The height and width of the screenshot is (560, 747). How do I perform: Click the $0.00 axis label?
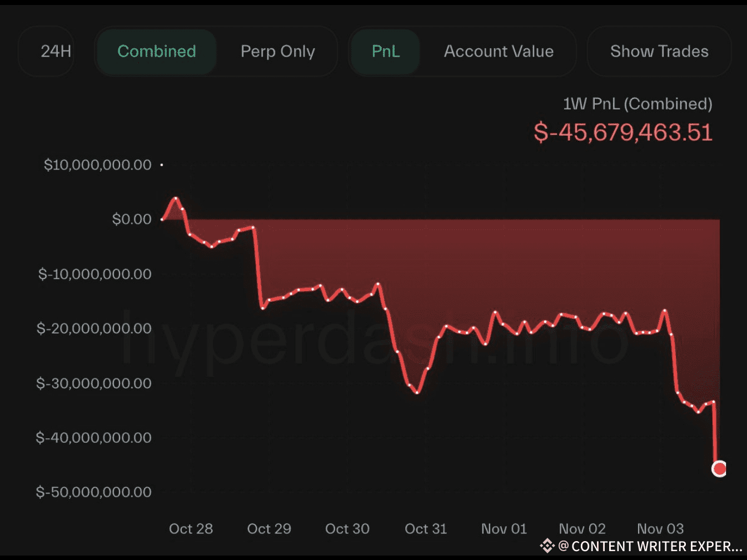132,219
